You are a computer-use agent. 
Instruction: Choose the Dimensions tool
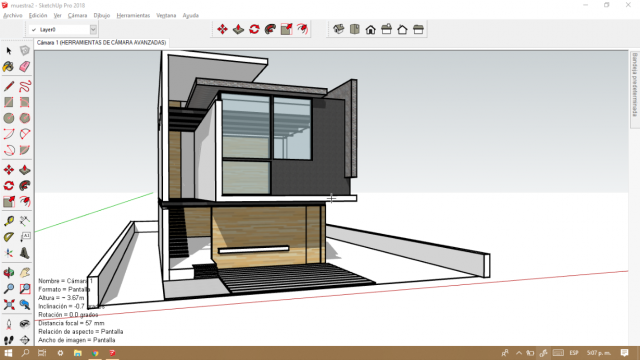pyautogui.click(x=24, y=221)
